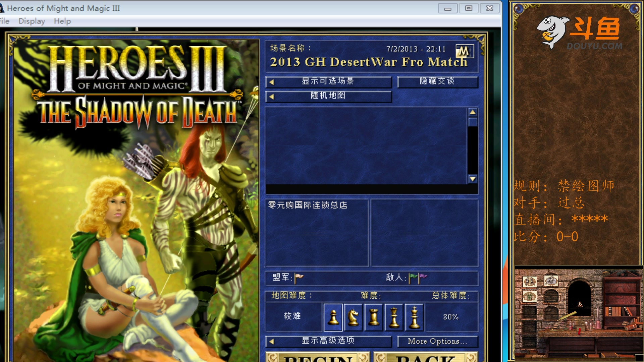Screen dimensions: 644x362
Task: Click the 80% total difficulty value
Action: click(x=450, y=317)
